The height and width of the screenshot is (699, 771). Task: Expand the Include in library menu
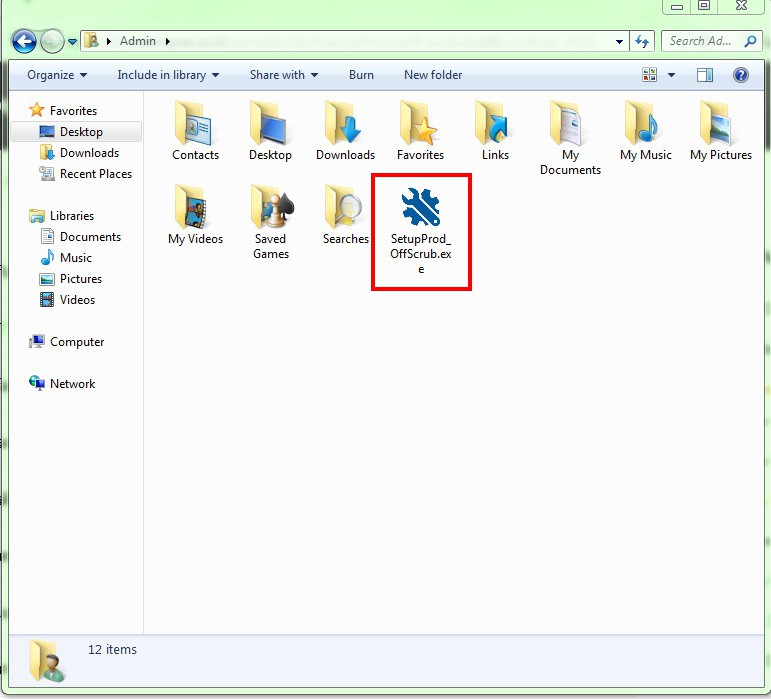click(168, 75)
